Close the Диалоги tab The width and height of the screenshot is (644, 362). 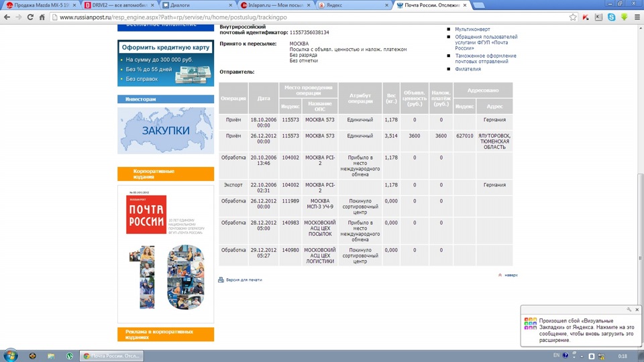(230, 5)
